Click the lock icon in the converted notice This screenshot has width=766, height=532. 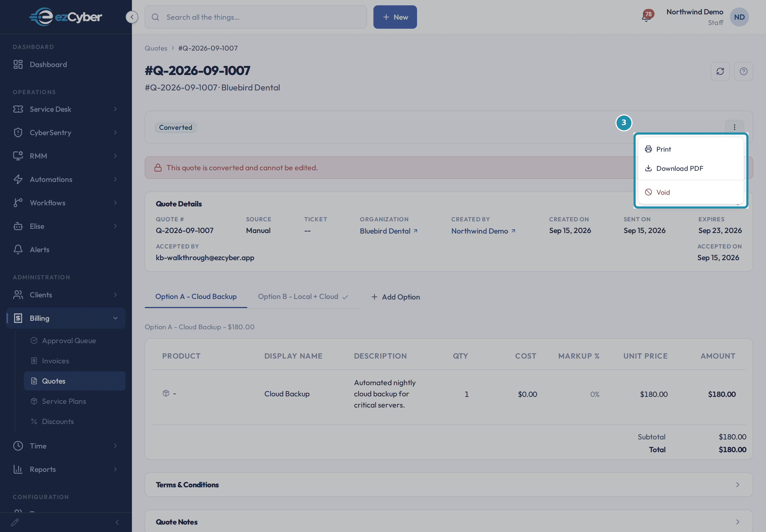pos(158,168)
